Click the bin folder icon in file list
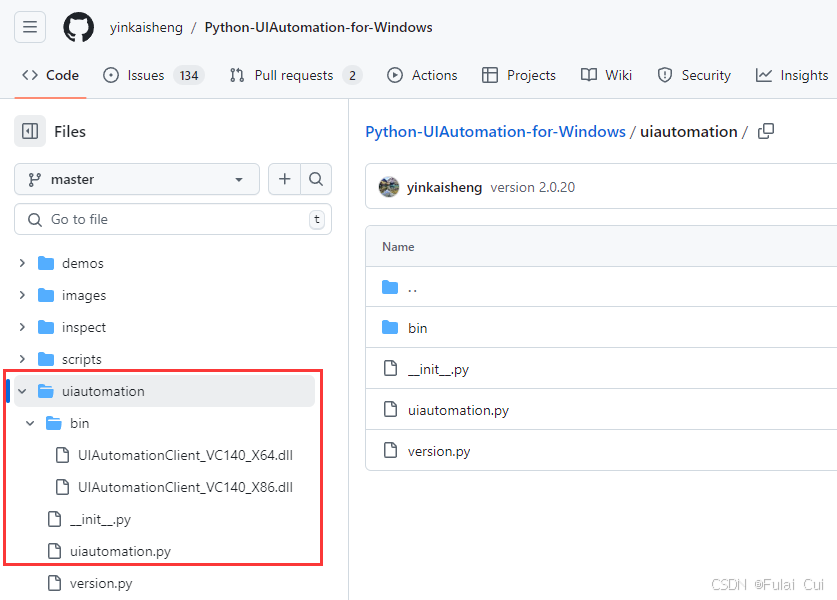Image resolution: width=837 pixels, height=600 pixels. pyautogui.click(x=390, y=327)
